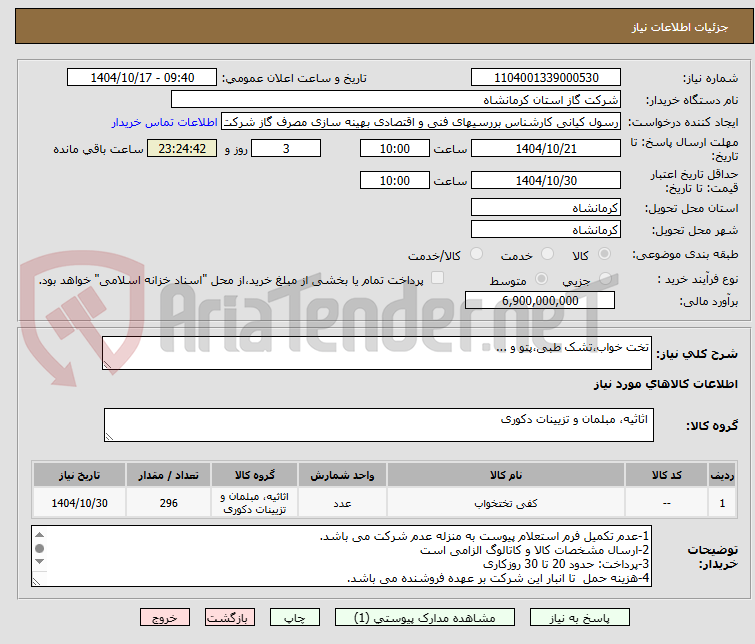755x644 pixels.
Task: Click note line 2-ارسال مشخصات کالا و کاتالوگ
Action: (534, 550)
